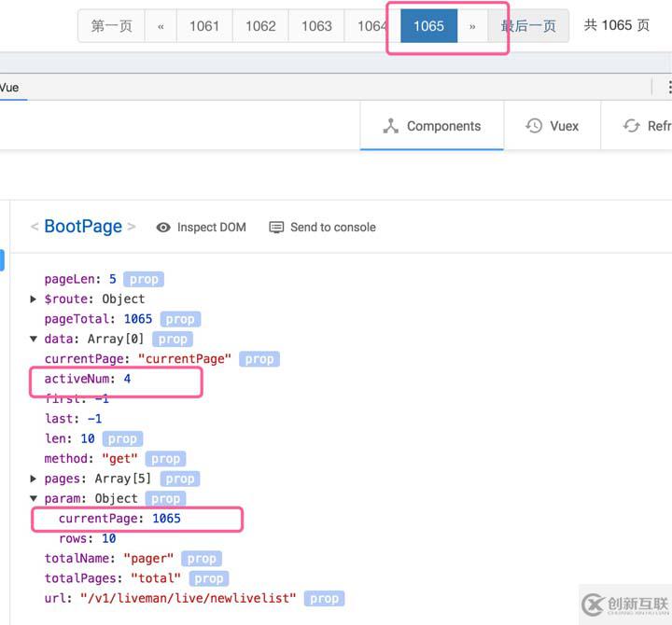The width and height of the screenshot is (672, 625).
Task: Expand the pages Array[5] entry
Action: click(x=33, y=479)
